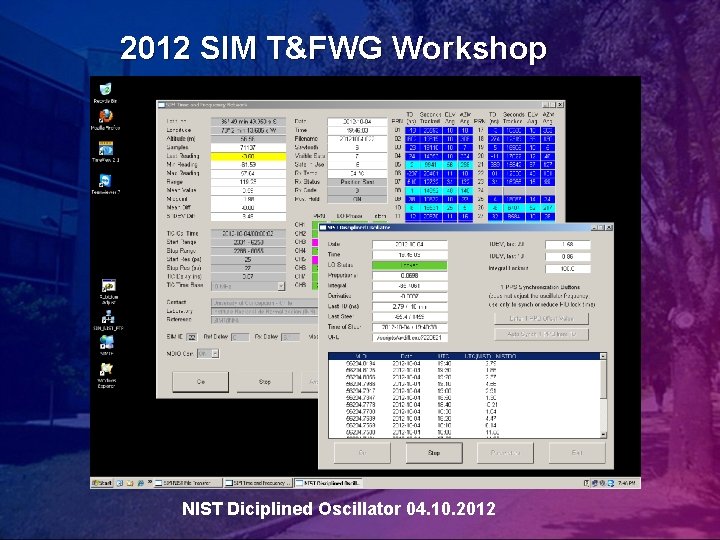Open the TimeFreq desktop shortcut

(x=105, y=152)
